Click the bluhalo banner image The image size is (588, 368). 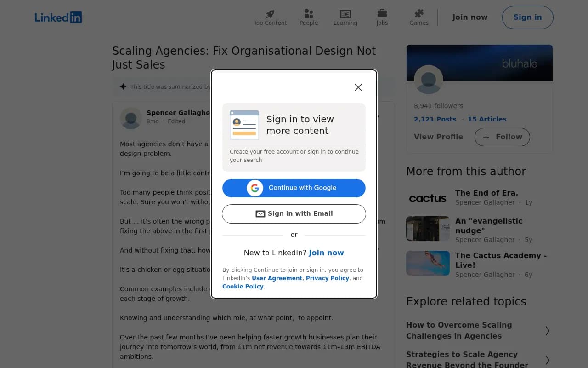pos(480,63)
